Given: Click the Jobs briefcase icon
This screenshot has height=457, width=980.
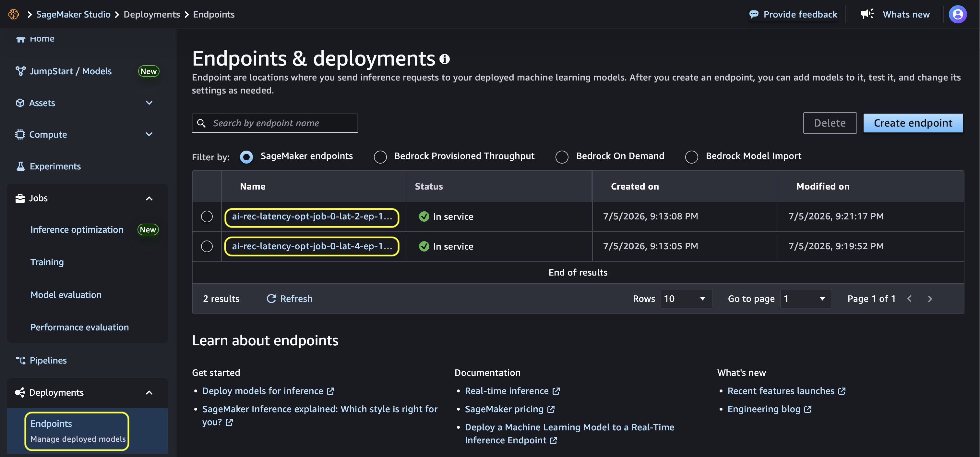Looking at the screenshot, I should [x=20, y=198].
